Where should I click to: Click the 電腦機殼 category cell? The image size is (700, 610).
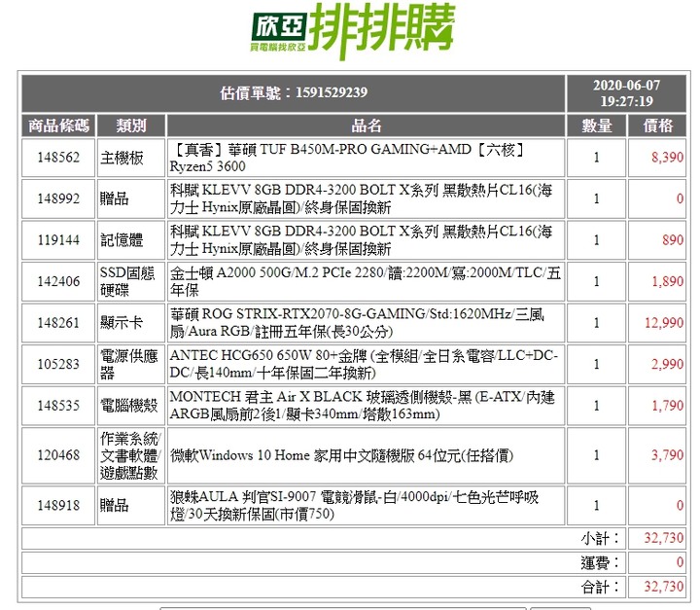tap(131, 406)
